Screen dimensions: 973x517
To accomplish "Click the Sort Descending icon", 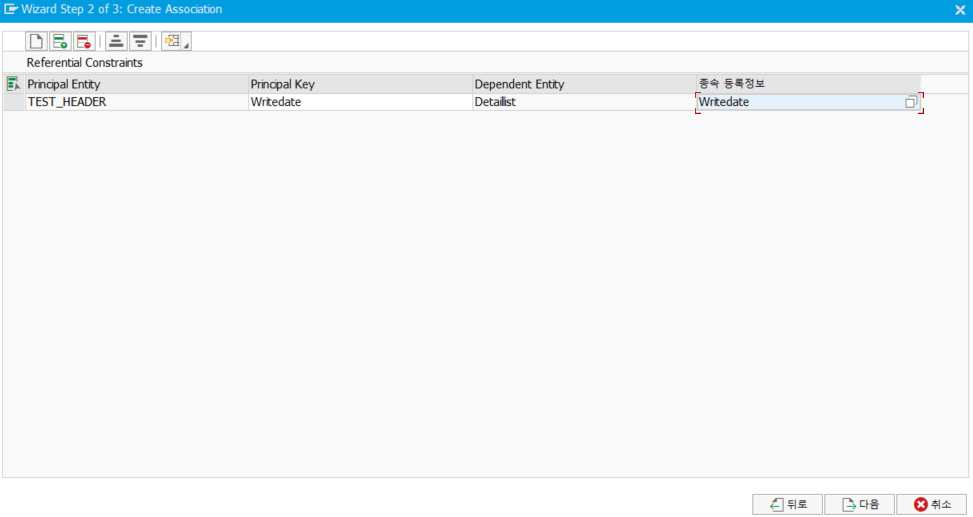I will (x=140, y=42).
